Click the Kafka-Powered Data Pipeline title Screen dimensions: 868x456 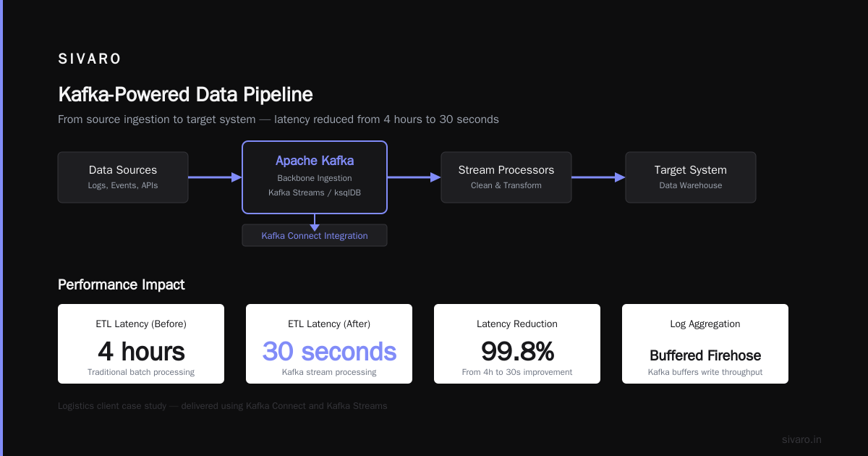point(185,95)
